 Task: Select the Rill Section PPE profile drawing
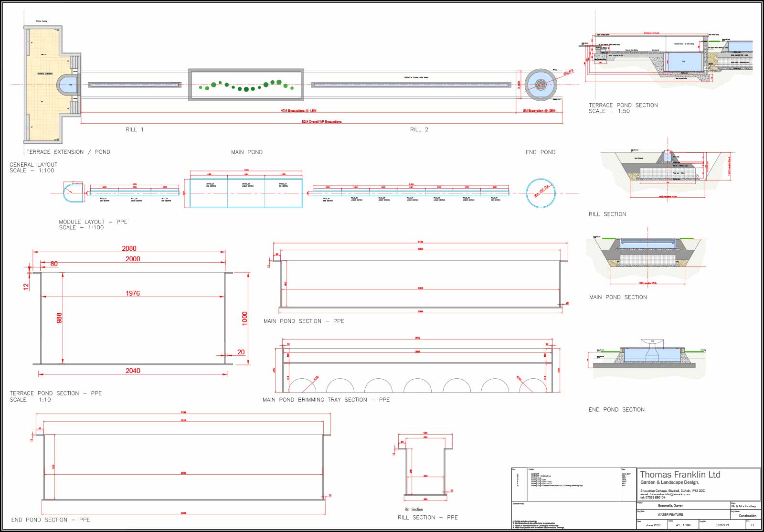click(425, 470)
